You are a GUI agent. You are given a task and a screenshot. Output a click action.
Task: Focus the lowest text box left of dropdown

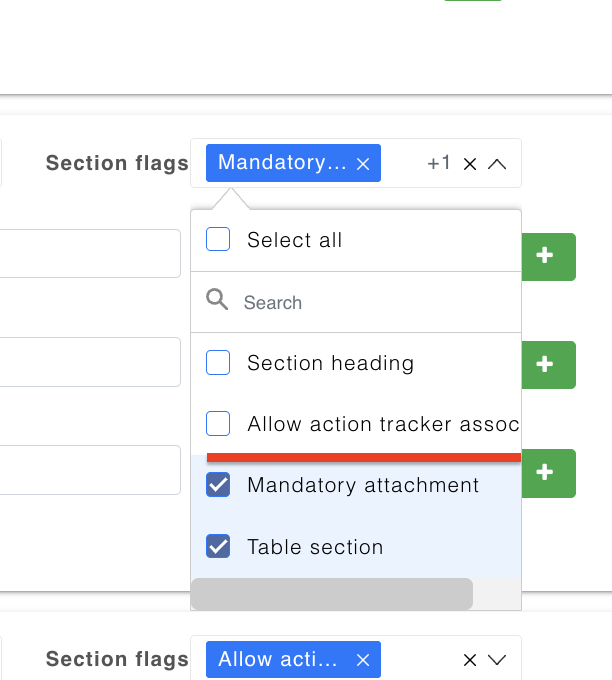click(90, 470)
